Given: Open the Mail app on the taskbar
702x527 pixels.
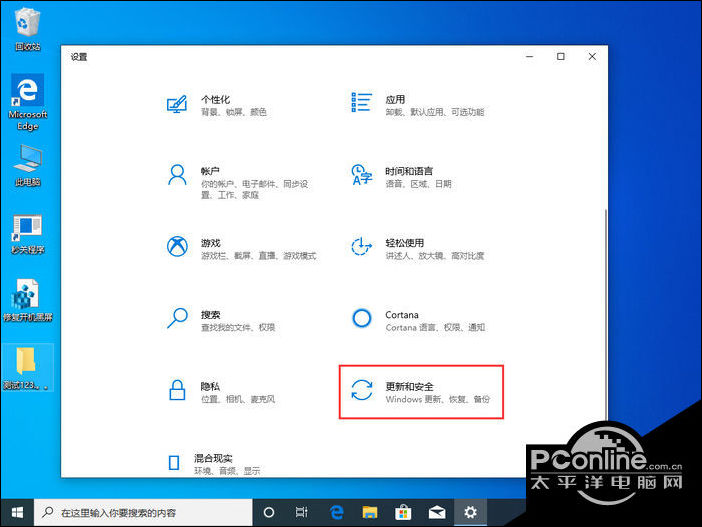Looking at the screenshot, I should (437, 512).
